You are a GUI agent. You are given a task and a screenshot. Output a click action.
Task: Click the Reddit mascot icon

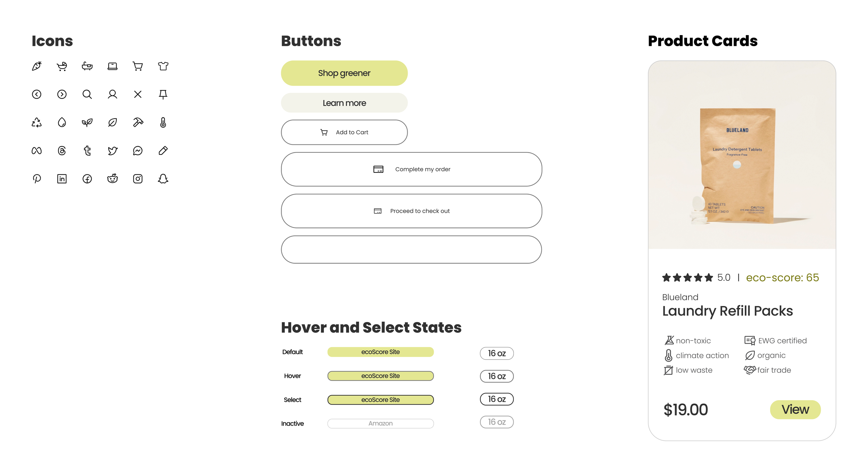pyautogui.click(x=112, y=178)
